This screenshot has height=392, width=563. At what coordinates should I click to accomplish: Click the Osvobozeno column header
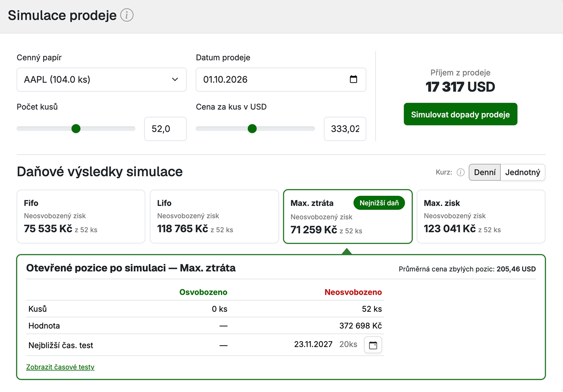click(203, 292)
